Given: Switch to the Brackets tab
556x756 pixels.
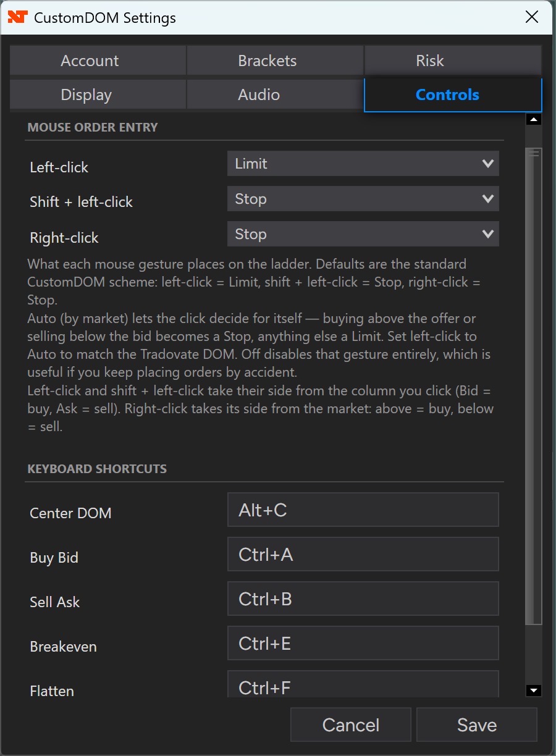Looking at the screenshot, I should pyautogui.click(x=275, y=61).
